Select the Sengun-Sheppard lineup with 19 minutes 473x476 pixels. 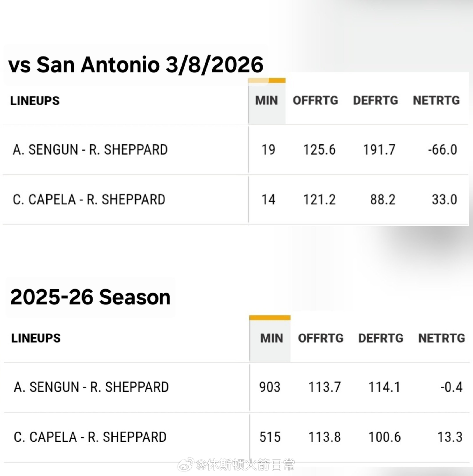90,150
